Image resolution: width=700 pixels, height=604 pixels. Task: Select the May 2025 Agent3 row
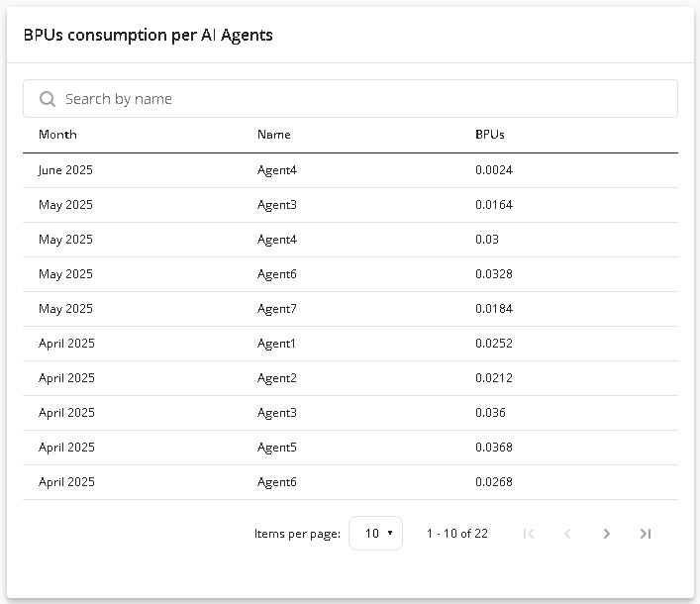tap(350, 205)
